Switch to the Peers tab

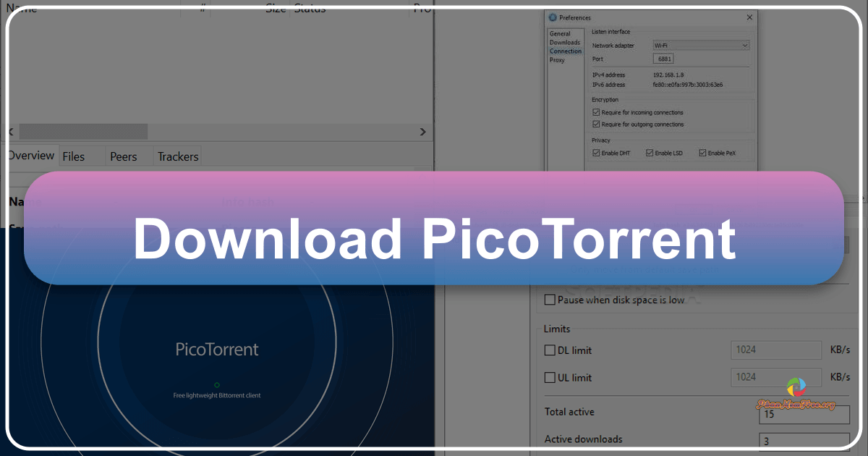click(124, 156)
